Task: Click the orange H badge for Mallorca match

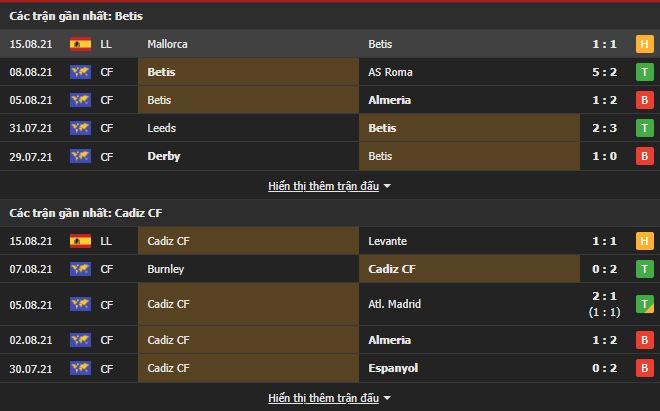Action: click(x=644, y=44)
